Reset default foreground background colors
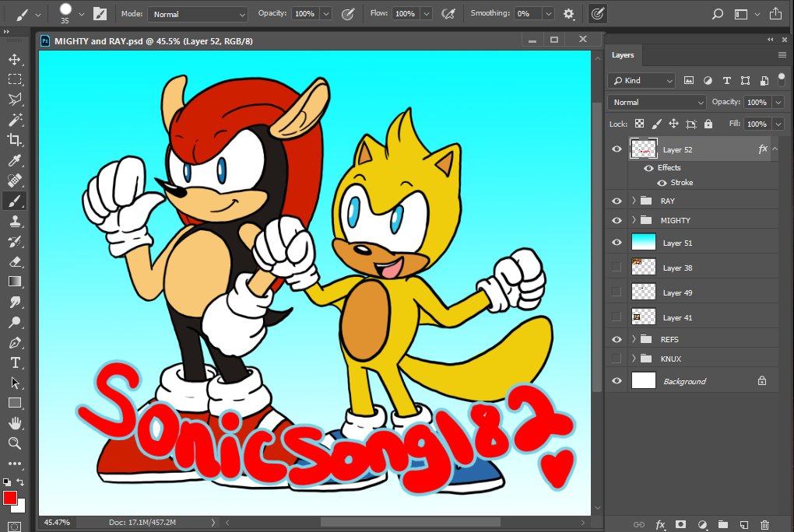Viewport: 794px width, 532px height. pyautogui.click(x=6, y=482)
